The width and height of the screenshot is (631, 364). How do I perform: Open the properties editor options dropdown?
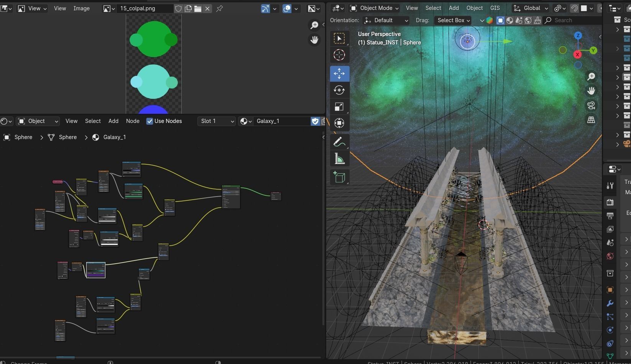tap(615, 169)
